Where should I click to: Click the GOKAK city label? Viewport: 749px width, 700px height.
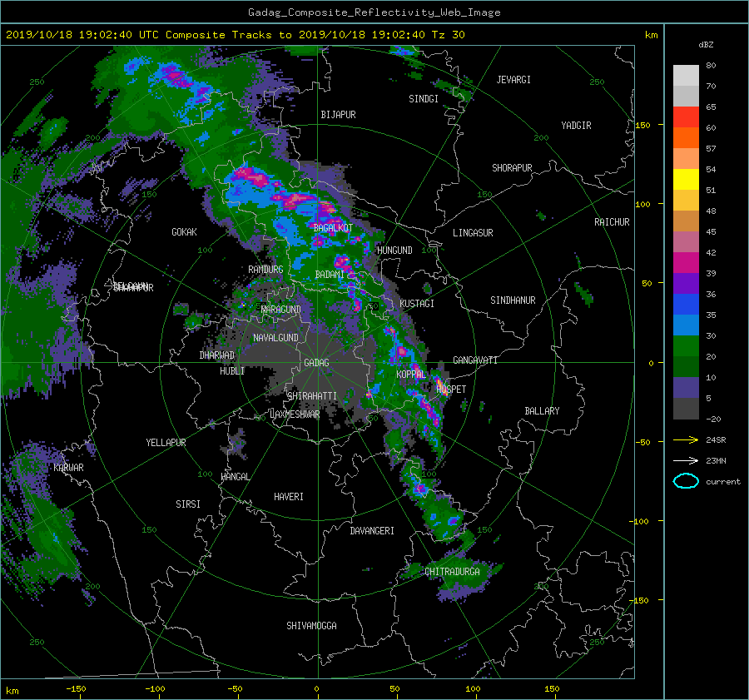185,232
